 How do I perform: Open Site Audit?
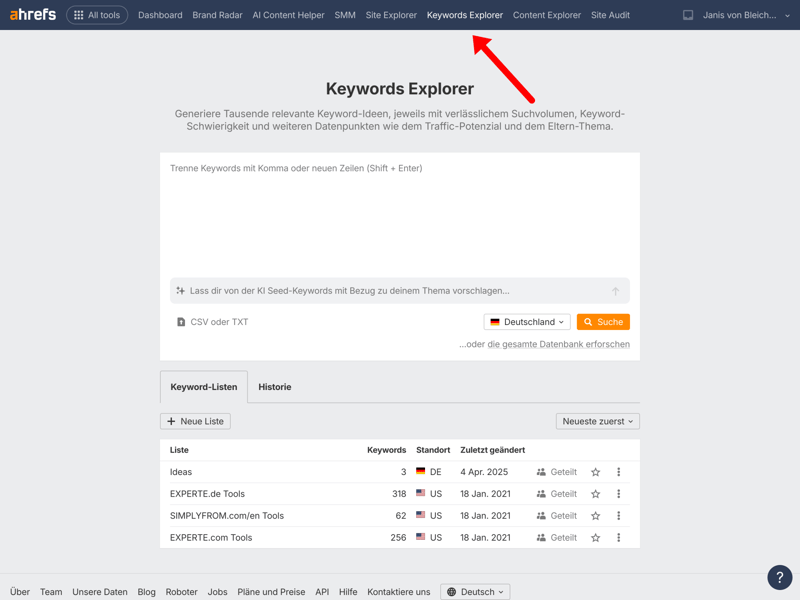[x=610, y=15]
